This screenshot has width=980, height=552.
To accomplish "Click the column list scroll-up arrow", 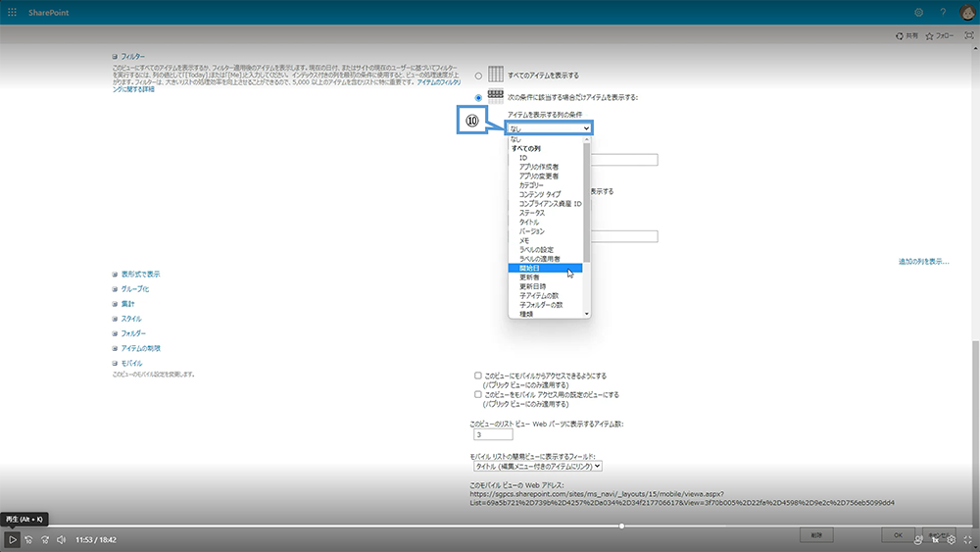I will 586,139.
